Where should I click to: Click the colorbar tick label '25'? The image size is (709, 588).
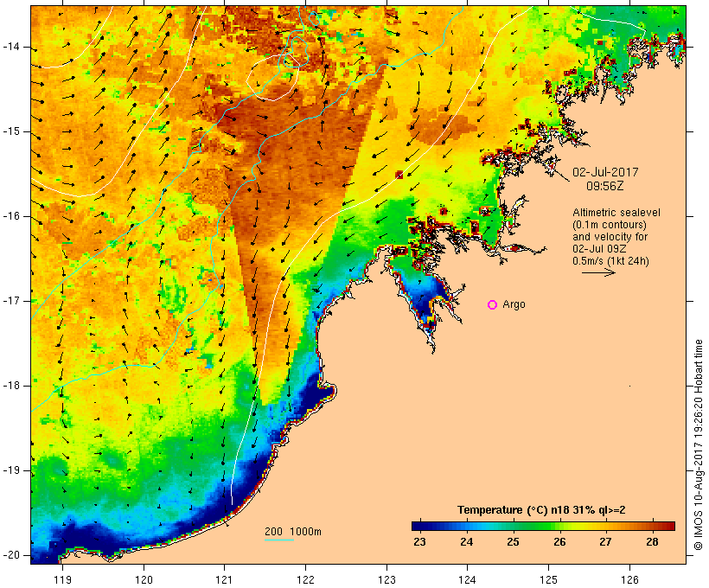pos(513,542)
